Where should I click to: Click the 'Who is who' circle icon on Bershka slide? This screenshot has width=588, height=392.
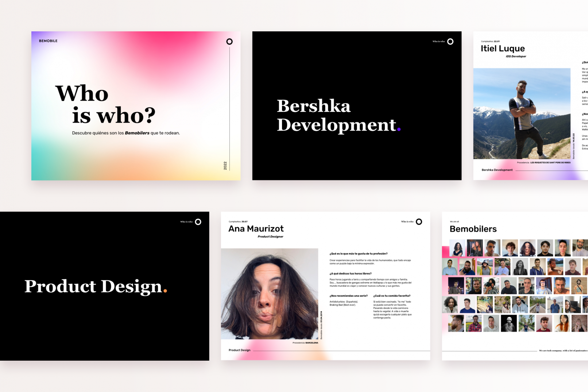(450, 42)
